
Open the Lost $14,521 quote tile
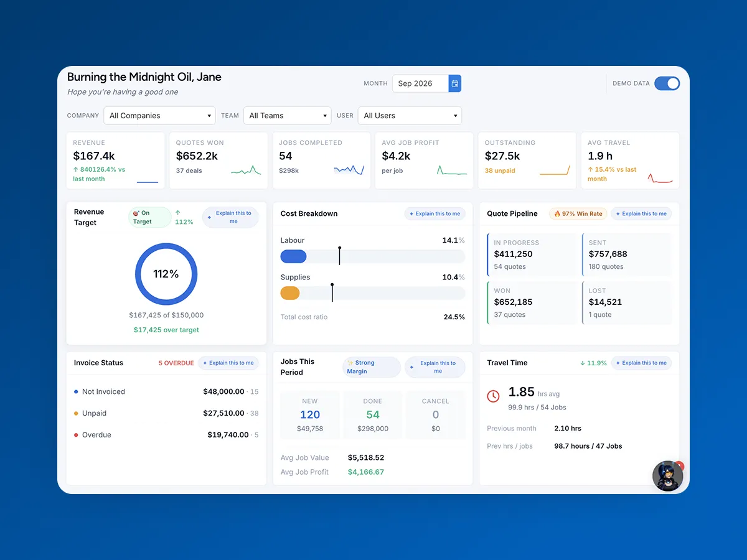pos(627,302)
